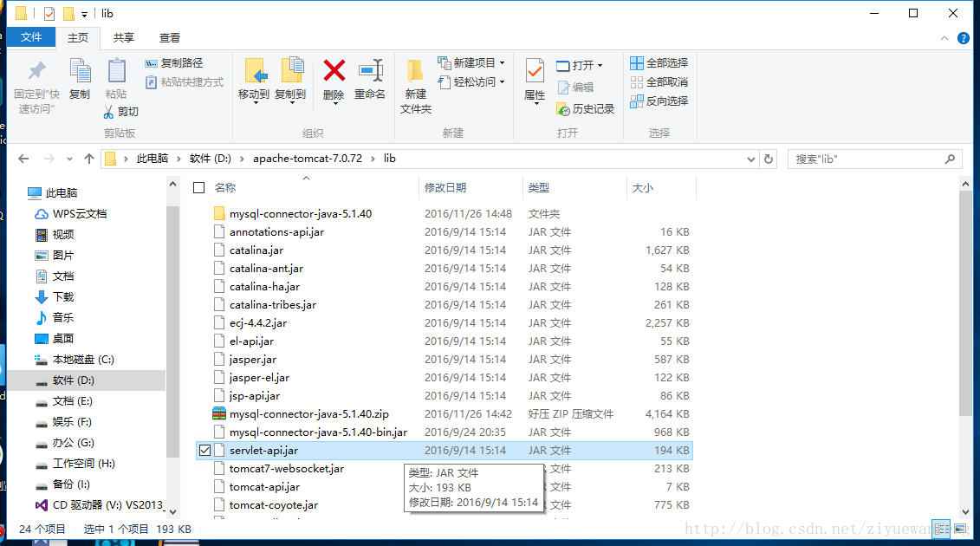
Task: Select tomcat7-websocket.jar file
Action: (286, 469)
